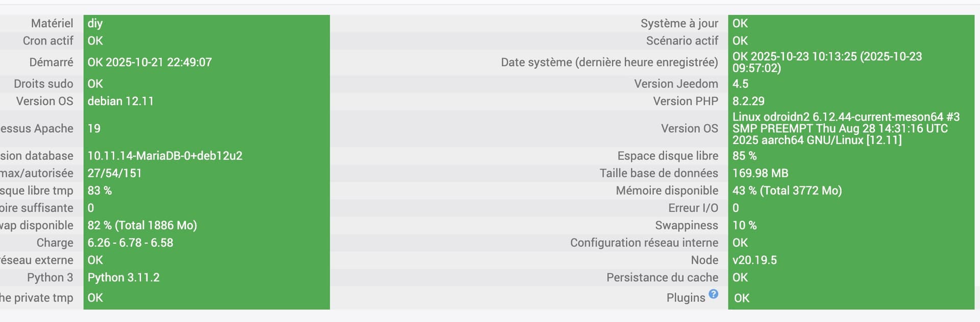Select the PHP version value 8.2.29

pos(748,101)
